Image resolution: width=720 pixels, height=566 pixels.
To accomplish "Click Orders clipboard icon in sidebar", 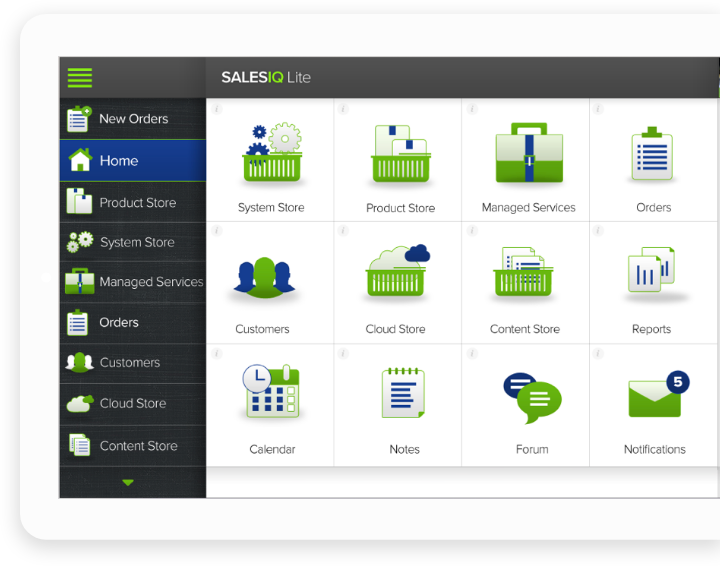I will tap(77, 323).
